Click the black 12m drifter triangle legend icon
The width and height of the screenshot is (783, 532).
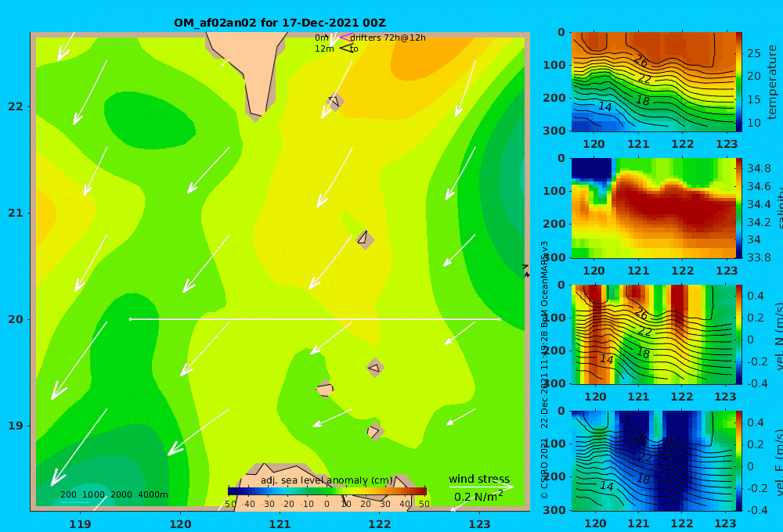(347, 49)
